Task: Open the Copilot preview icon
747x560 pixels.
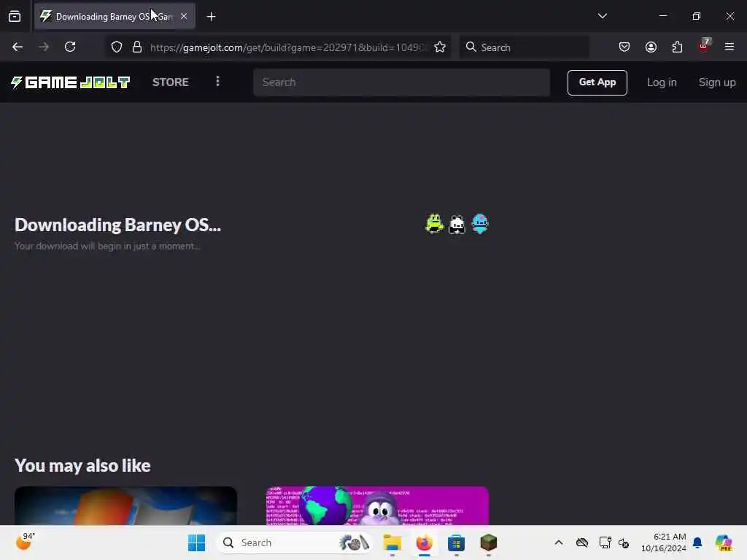Action: (724, 542)
